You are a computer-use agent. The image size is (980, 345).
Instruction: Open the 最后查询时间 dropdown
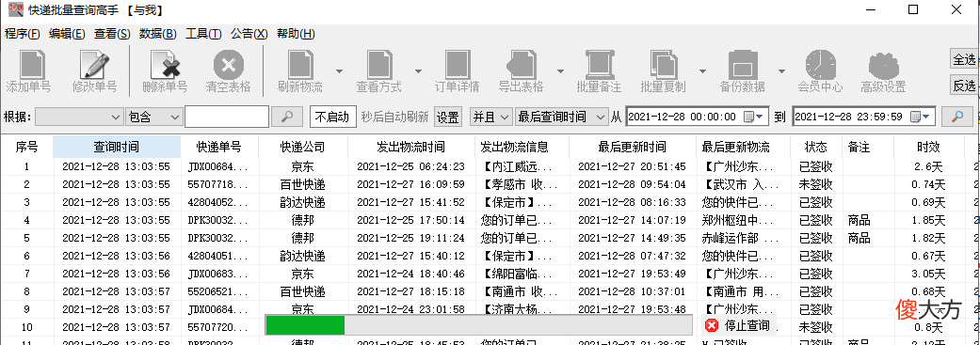tap(561, 117)
